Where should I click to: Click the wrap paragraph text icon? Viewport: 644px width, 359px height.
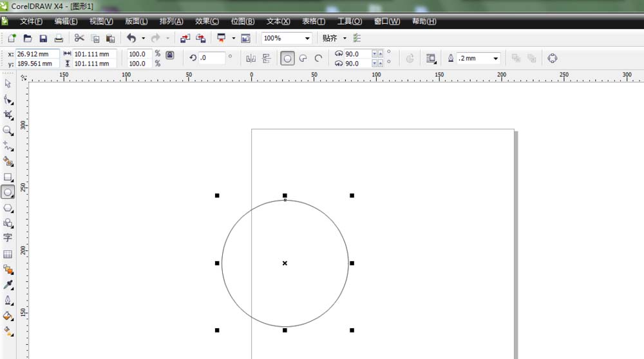point(431,59)
